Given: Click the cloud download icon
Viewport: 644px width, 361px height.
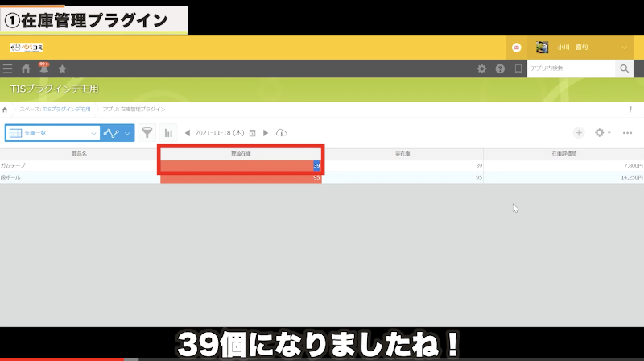Looking at the screenshot, I should pos(281,133).
